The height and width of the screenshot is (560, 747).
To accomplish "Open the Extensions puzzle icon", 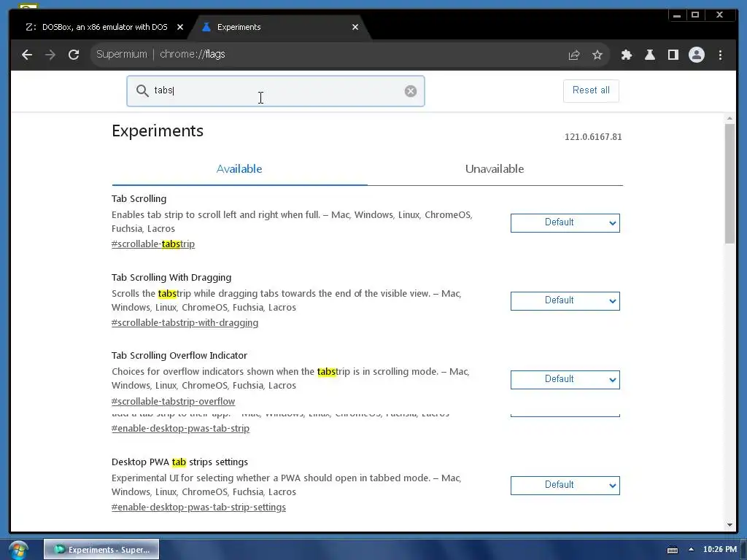I will tap(627, 55).
